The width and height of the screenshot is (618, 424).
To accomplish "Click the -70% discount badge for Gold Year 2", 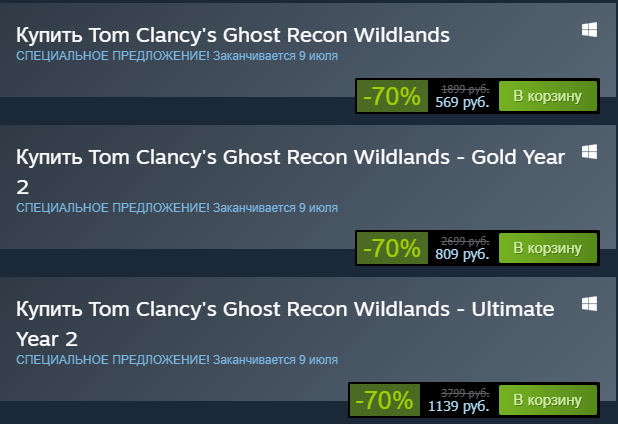I will coord(392,248).
